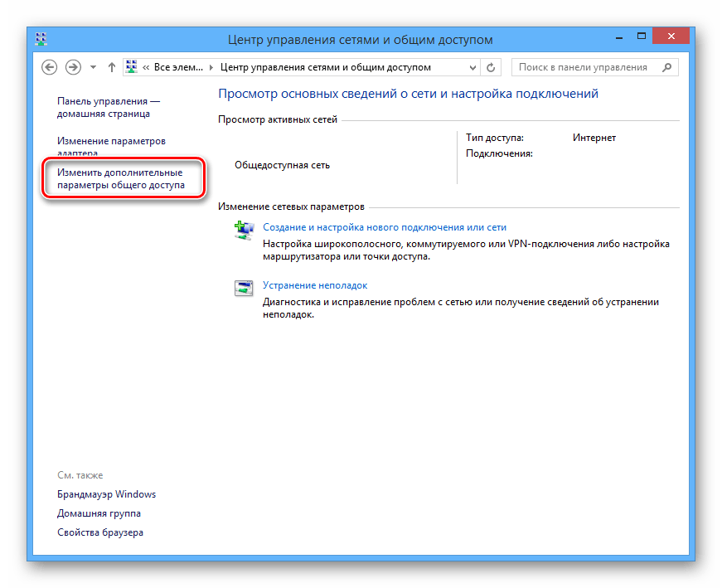Viewport: 722px width, 588px height.
Task: Open 'Брандмауэр Windows' in See also
Action: 106,494
